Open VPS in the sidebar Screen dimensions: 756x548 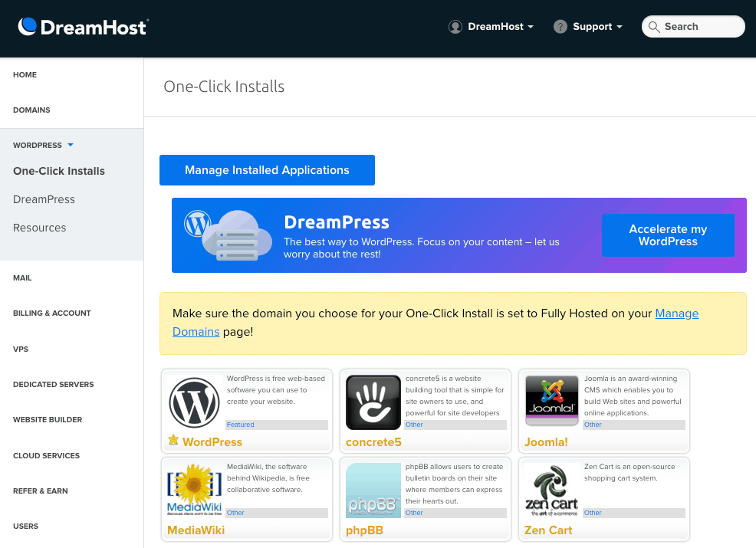[21, 349]
